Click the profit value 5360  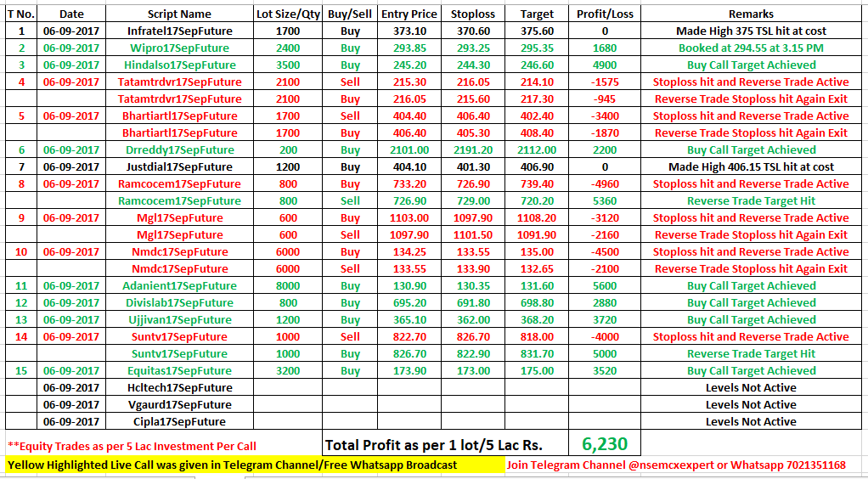pos(605,201)
